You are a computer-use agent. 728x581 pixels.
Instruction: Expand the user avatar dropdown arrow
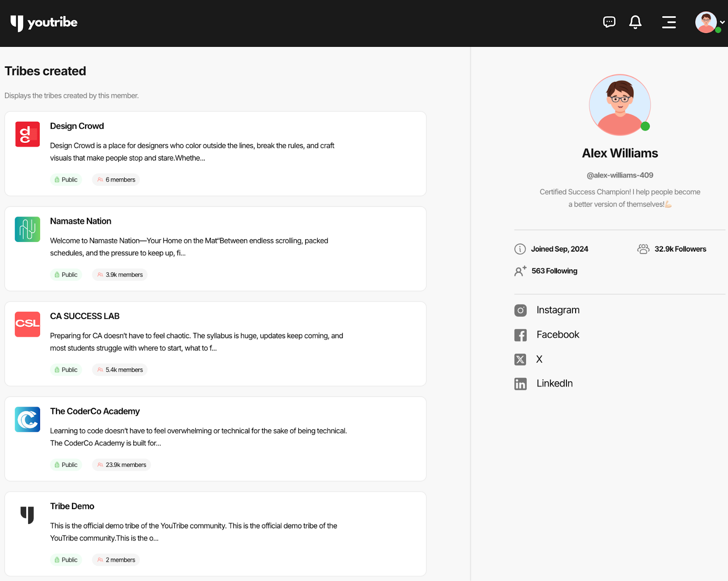pos(722,22)
